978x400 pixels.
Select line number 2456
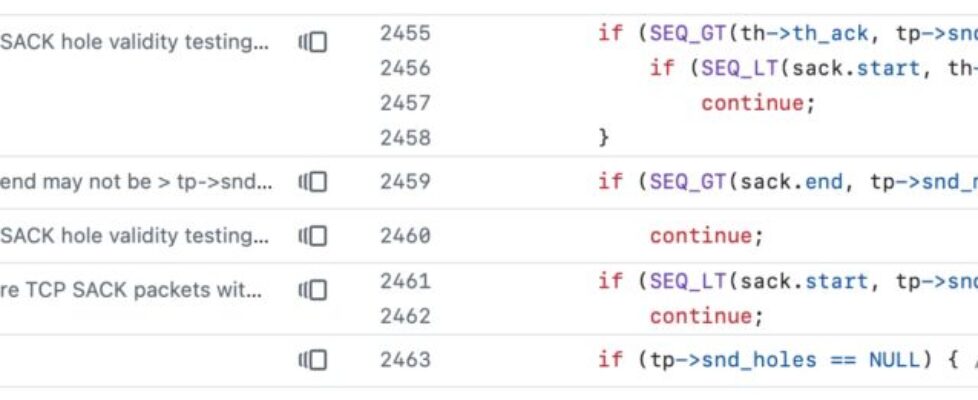(405, 68)
